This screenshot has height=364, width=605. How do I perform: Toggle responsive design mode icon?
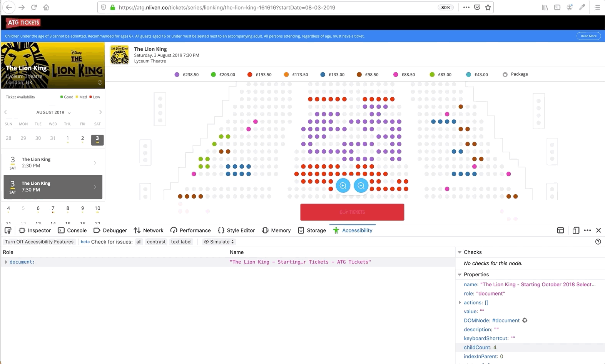click(x=576, y=230)
